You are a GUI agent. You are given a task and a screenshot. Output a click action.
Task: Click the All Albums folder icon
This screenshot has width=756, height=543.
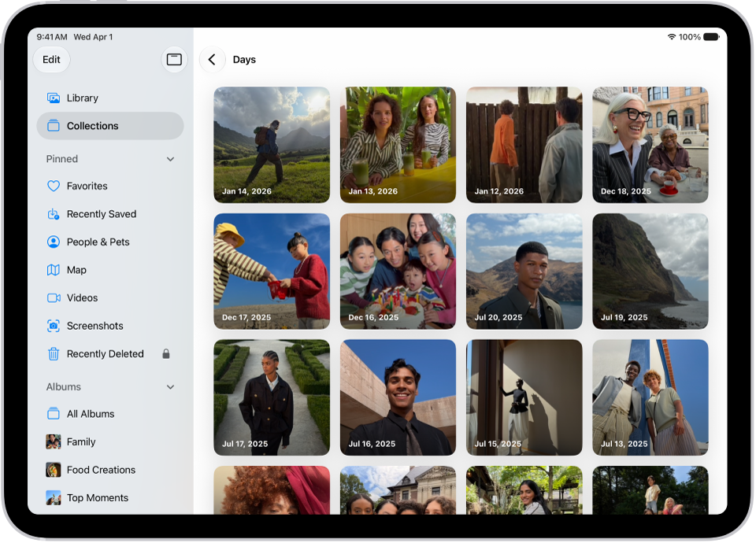pos(54,414)
